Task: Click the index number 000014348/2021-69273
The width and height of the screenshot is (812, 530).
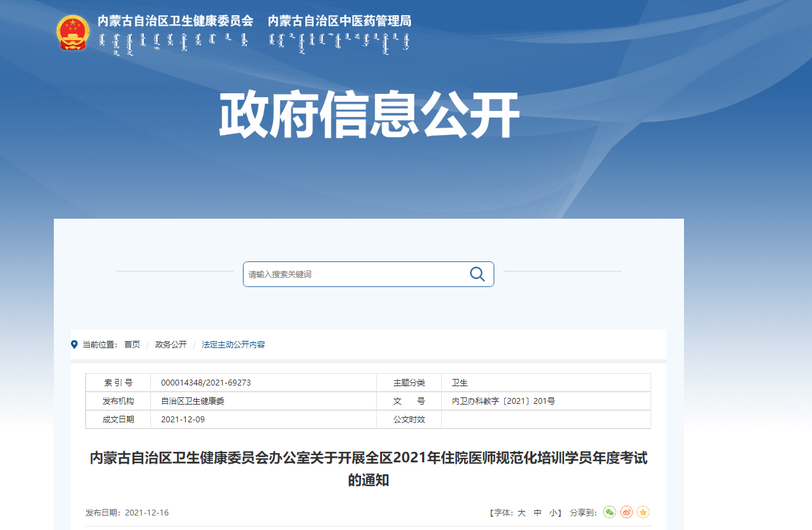Action: click(206, 383)
